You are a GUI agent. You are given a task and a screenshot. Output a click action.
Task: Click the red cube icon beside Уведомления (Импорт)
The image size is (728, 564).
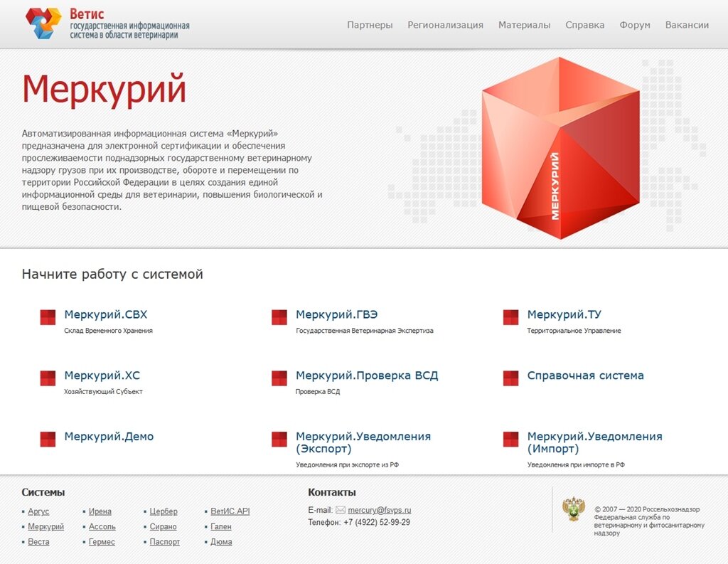click(x=510, y=439)
